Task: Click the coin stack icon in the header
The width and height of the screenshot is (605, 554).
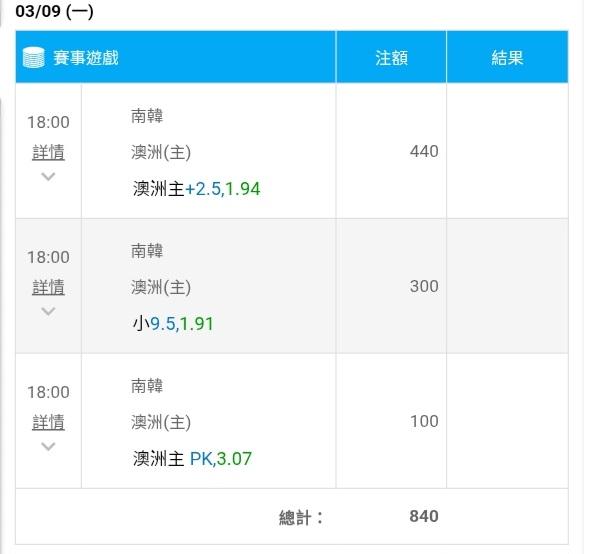Action: [x=33, y=57]
